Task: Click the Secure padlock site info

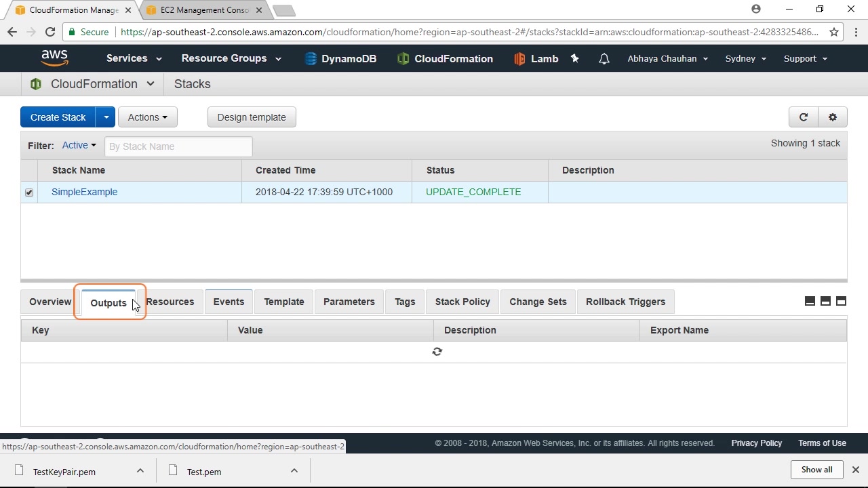Action: [88, 32]
